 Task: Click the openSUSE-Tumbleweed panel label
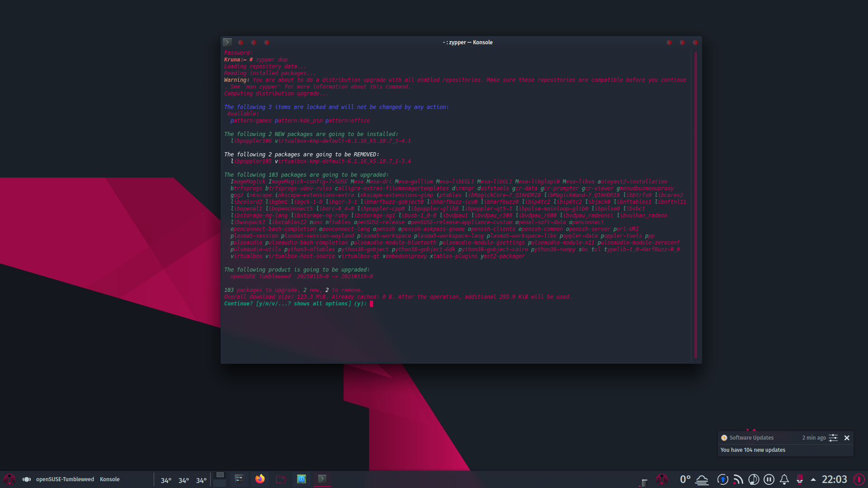(x=65, y=479)
